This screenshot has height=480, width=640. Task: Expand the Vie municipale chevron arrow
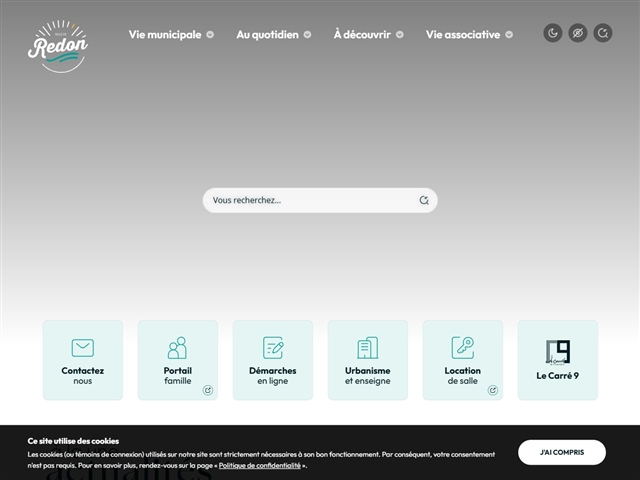pyautogui.click(x=210, y=35)
